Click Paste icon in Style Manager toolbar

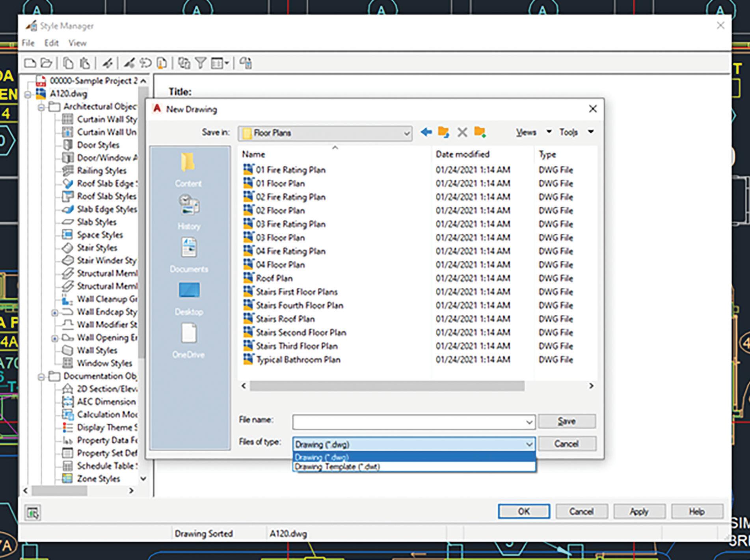(85, 63)
